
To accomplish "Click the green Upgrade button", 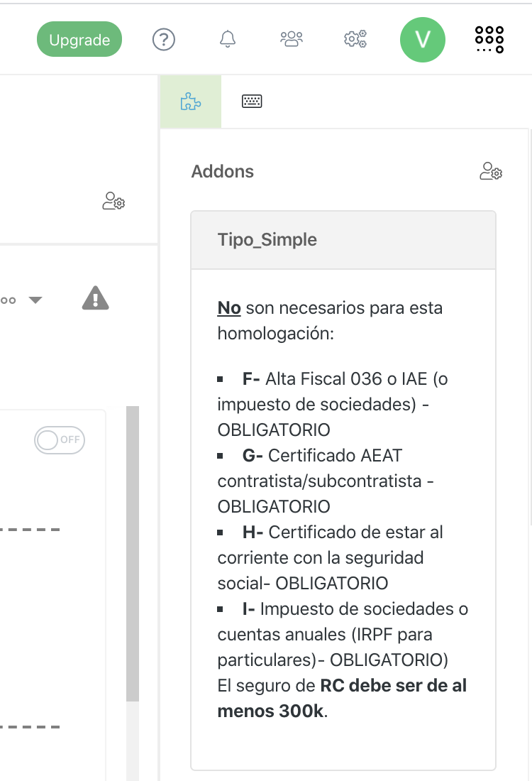I will coord(79,40).
